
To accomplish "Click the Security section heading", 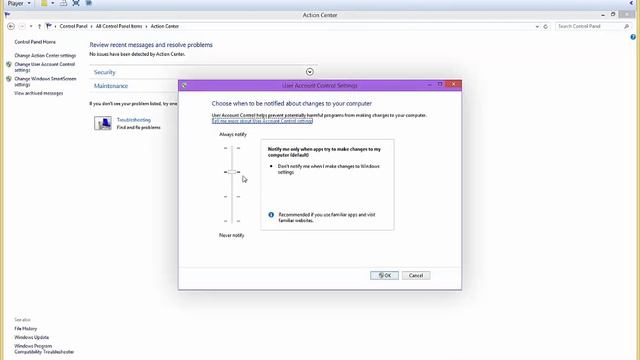I will pos(104,72).
